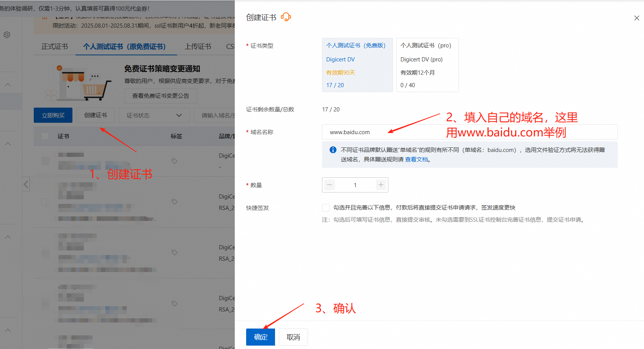Open the 查看文档 link
Screen dimensions: 644x349
tap(416, 160)
